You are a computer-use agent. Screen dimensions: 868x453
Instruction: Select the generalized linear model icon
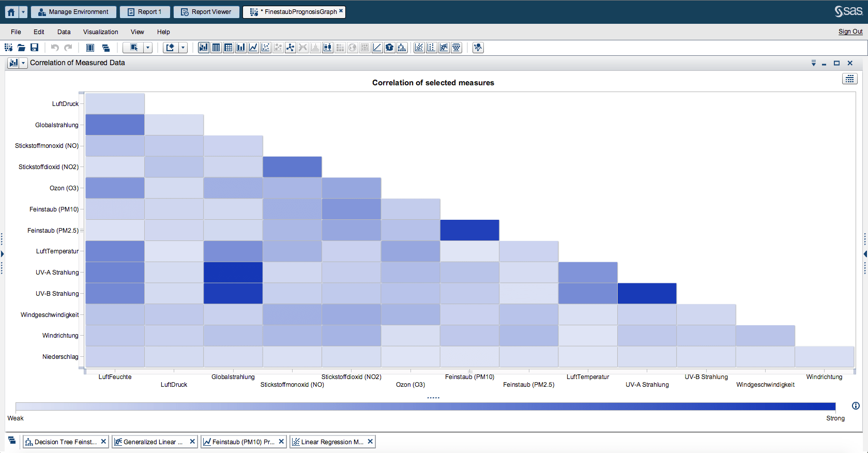[444, 48]
